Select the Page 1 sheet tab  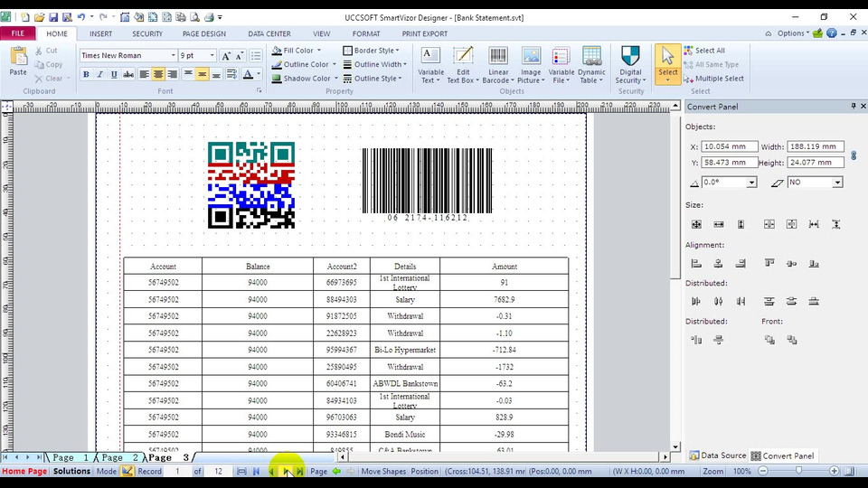(x=70, y=457)
